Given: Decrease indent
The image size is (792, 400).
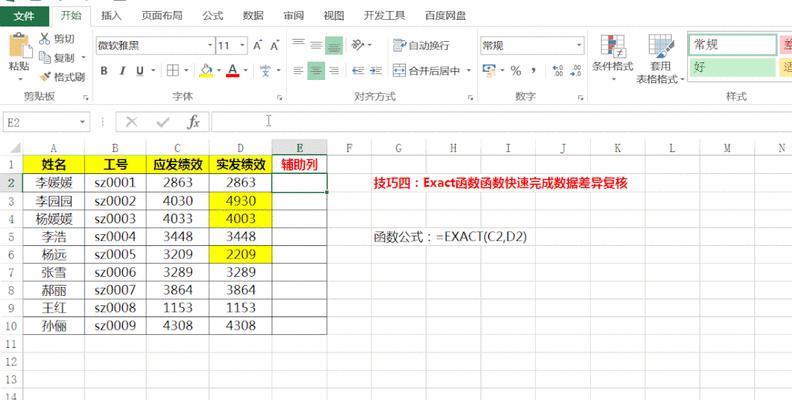Looking at the screenshot, I should 358,71.
